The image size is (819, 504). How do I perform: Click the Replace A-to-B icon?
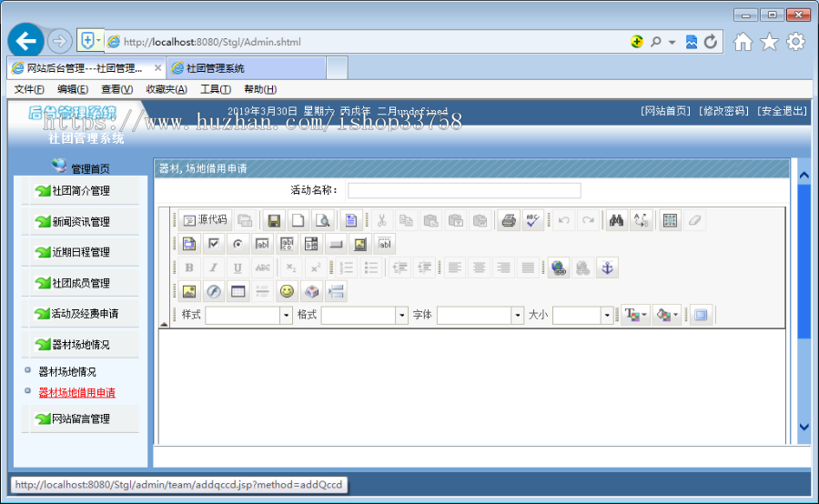(x=641, y=220)
